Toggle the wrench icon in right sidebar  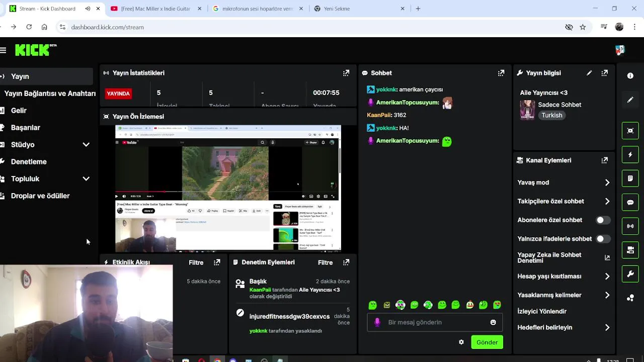pos(630,274)
